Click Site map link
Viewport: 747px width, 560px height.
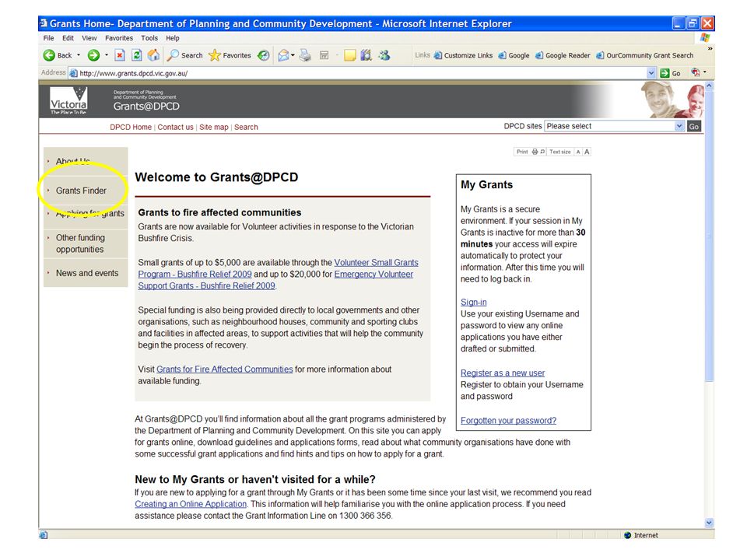tap(214, 127)
